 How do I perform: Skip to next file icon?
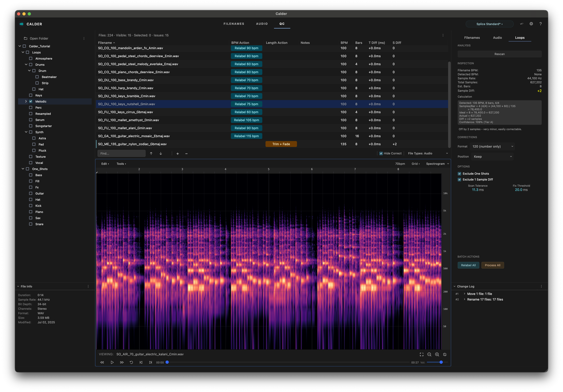(151, 362)
